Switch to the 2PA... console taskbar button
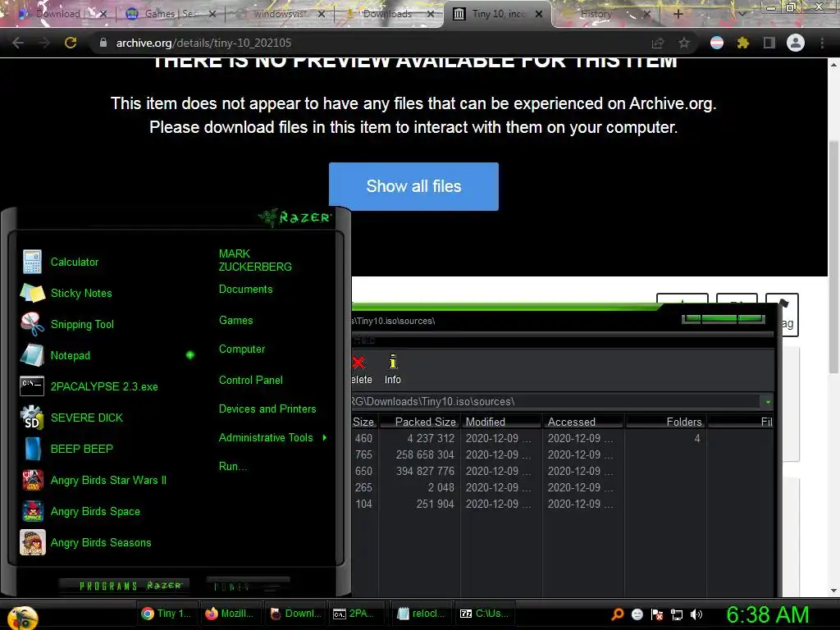Image resolution: width=840 pixels, height=630 pixels. click(359, 614)
